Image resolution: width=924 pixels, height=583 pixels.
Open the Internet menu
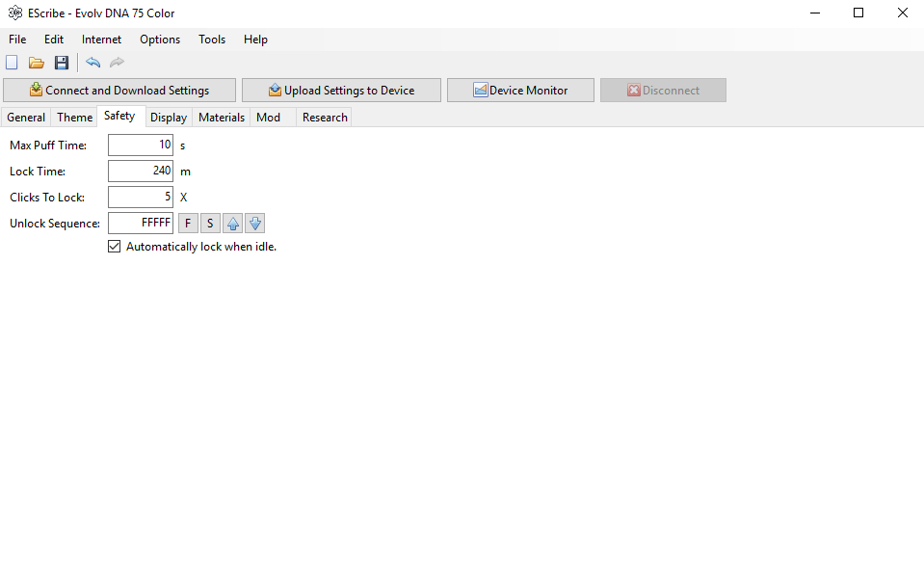coord(101,40)
